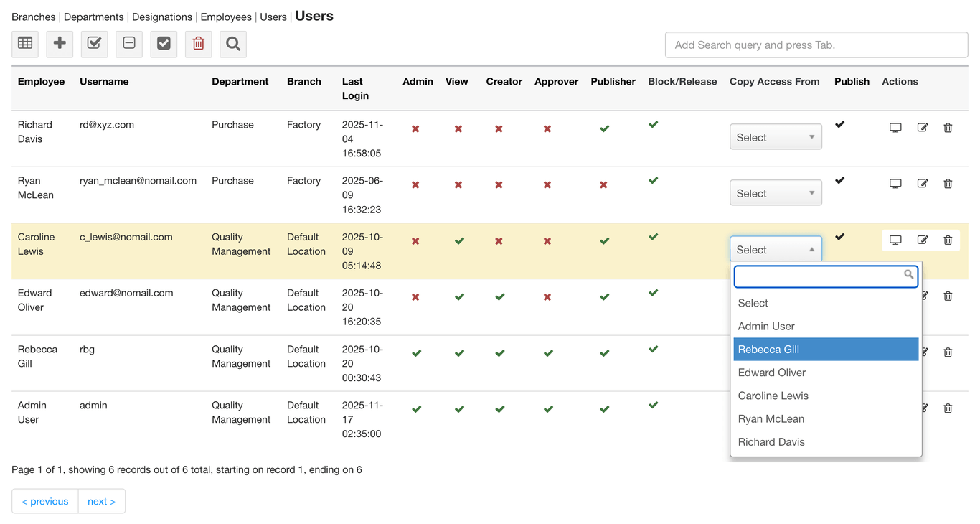This screenshot has height=524, width=980.
Task: Edit the Richard Davis user row
Action: [923, 128]
